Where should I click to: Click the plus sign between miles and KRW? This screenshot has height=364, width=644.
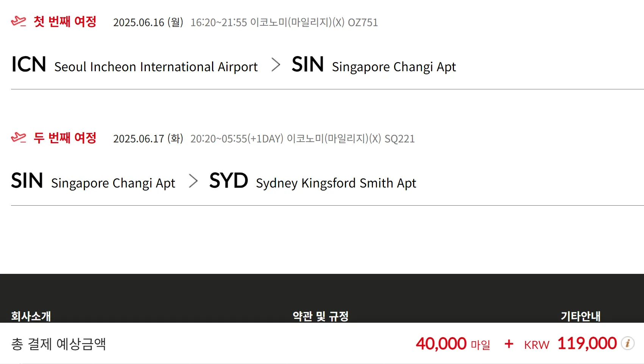tap(509, 344)
